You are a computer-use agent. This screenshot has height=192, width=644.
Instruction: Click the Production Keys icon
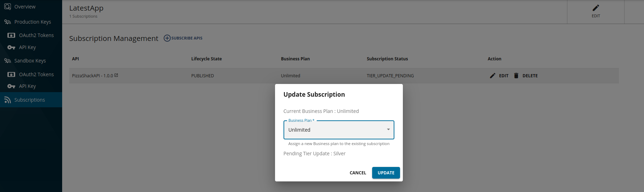tap(7, 22)
